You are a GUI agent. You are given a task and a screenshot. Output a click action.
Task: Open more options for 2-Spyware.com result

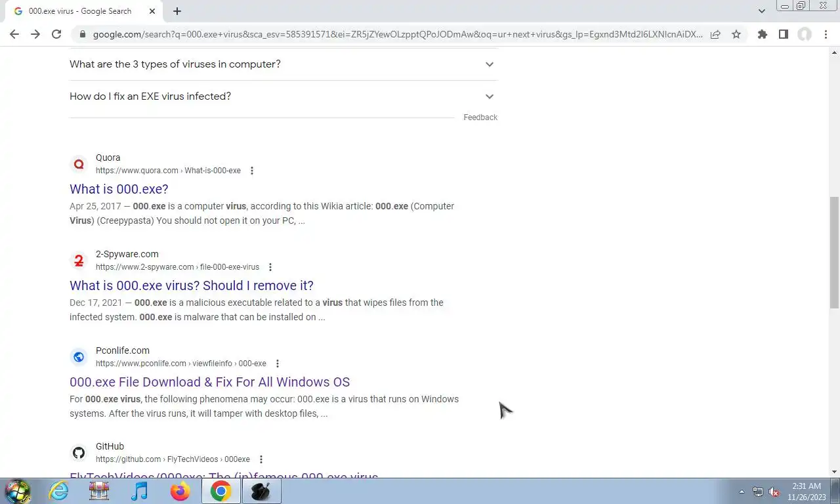270,267
